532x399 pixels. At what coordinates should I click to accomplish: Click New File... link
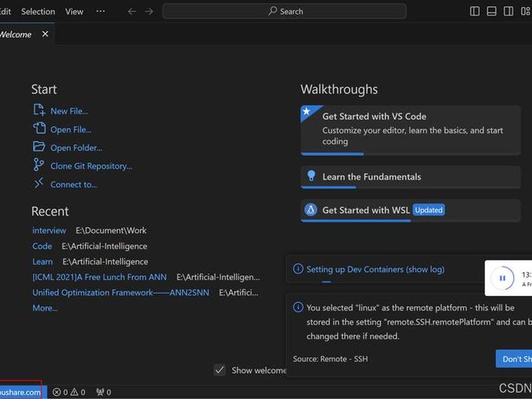pos(69,111)
